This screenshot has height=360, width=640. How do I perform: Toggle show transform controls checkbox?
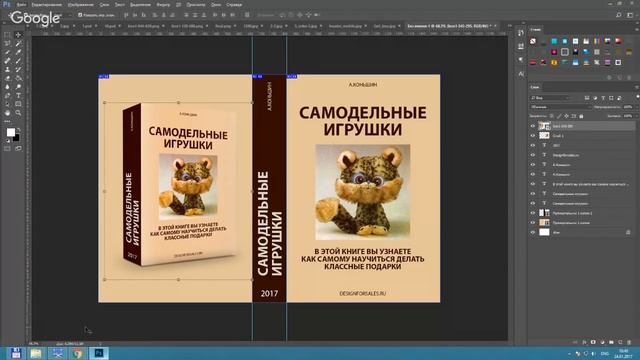coord(80,15)
